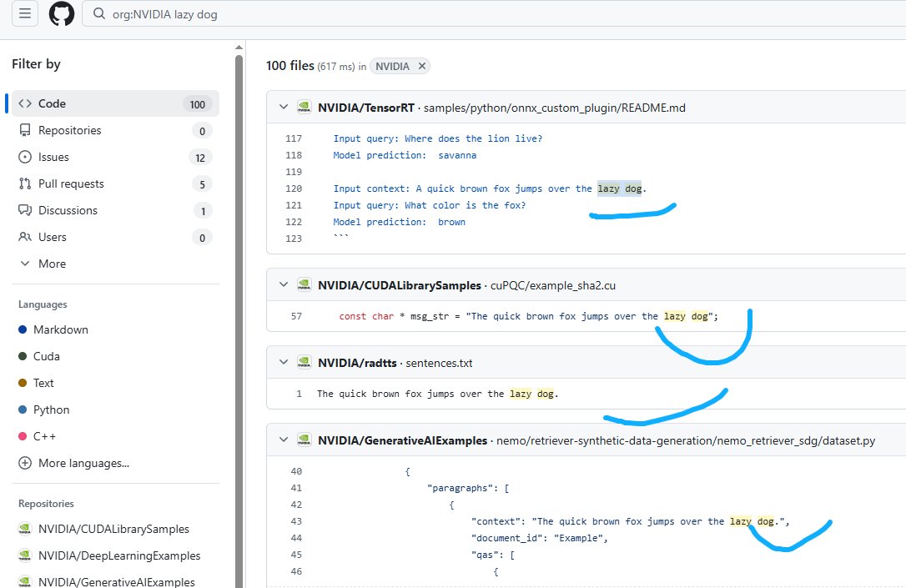The width and height of the screenshot is (906, 588).
Task: Click the Issues count badge 12
Action: point(200,158)
